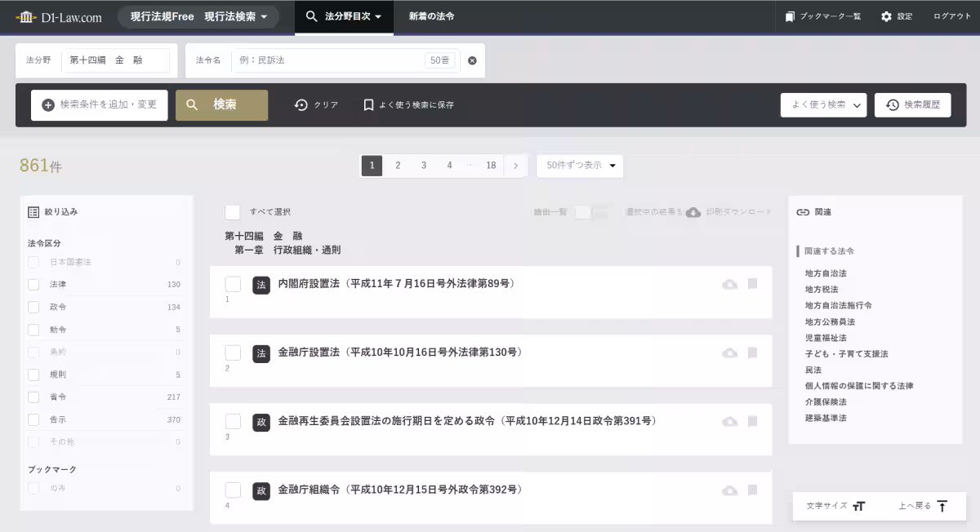This screenshot has height=532, width=980.
Task: Check the すべて選択 checkbox
Action: [x=232, y=211]
